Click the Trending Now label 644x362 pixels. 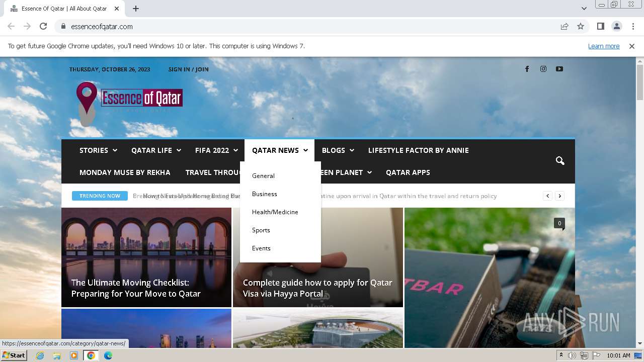pyautogui.click(x=100, y=196)
